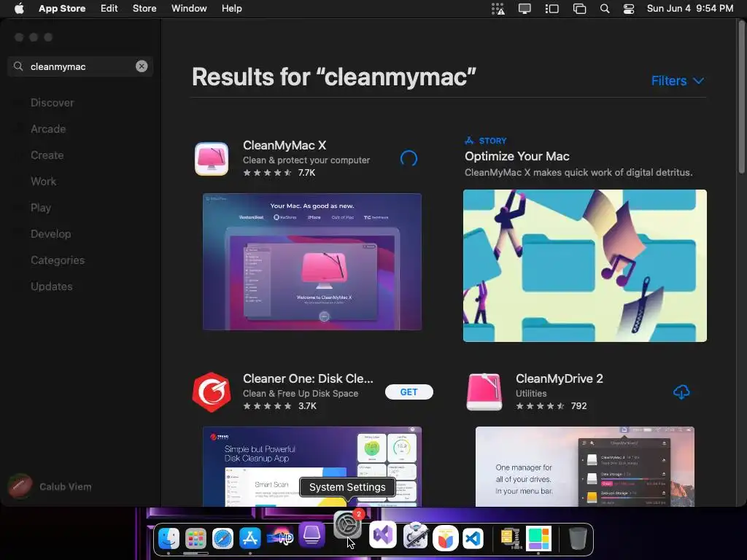The height and width of the screenshot is (560, 747).
Task: Open the Develop section
Action: click(51, 234)
